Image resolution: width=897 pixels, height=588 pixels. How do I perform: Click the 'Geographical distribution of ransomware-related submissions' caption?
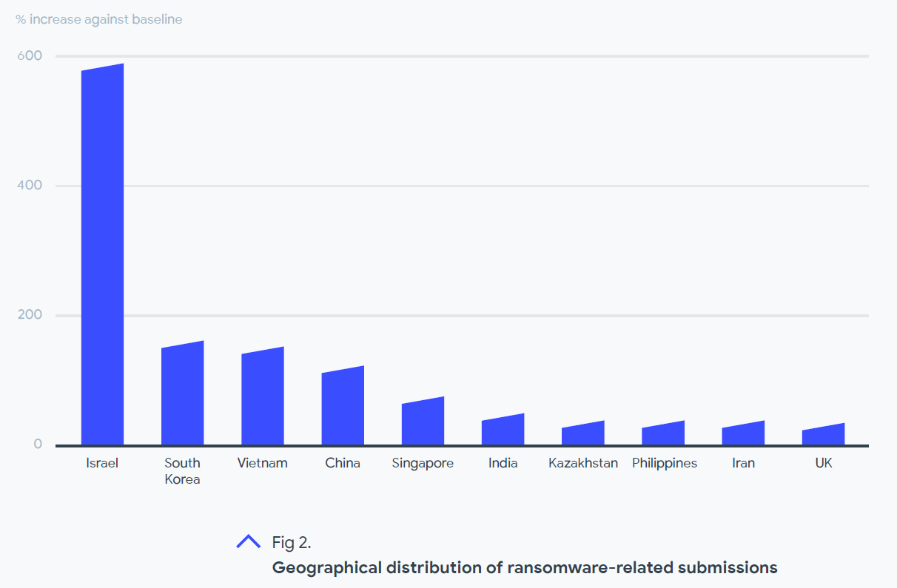525,567
